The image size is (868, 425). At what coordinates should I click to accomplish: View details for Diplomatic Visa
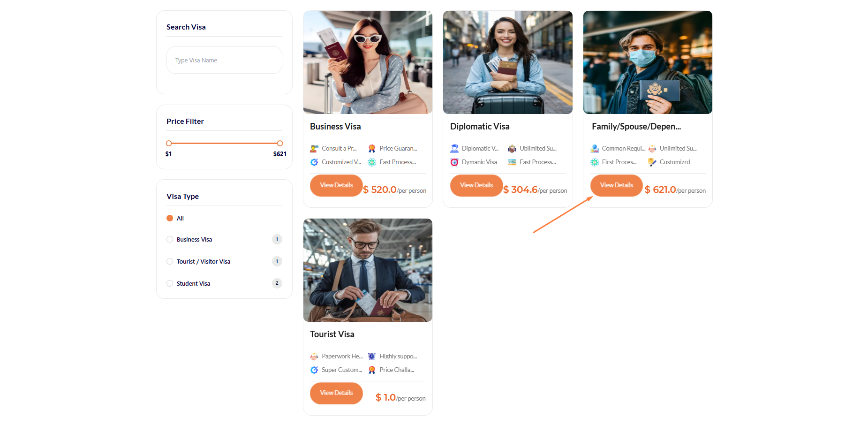click(x=476, y=185)
